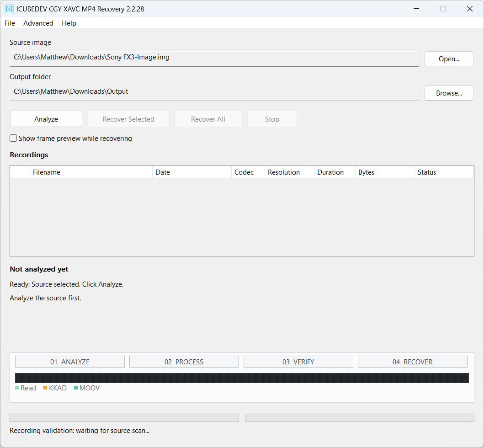The image size is (484, 448).
Task: Click the right bottom progress bar
Action: [x=360, y=417]
